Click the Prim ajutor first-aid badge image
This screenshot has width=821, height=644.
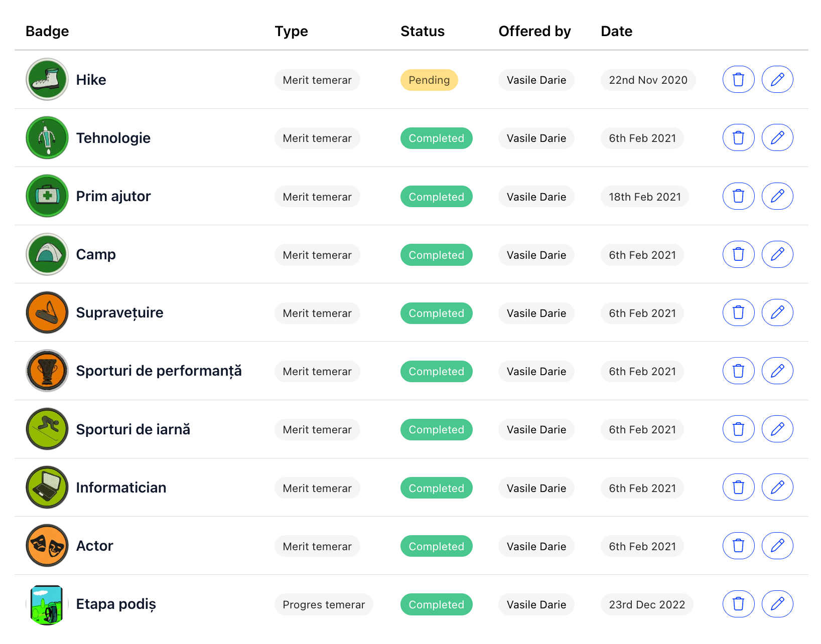point(47,196)
